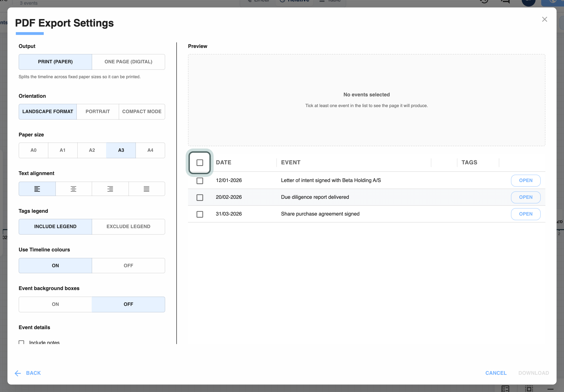Screen dimensions: 564x392
Task: Sort by the DATE column header
Action: [224, 162]
